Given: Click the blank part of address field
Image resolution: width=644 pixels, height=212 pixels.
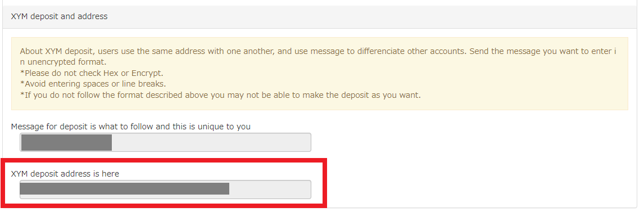Looking at the screenshot, I should 269,190.
